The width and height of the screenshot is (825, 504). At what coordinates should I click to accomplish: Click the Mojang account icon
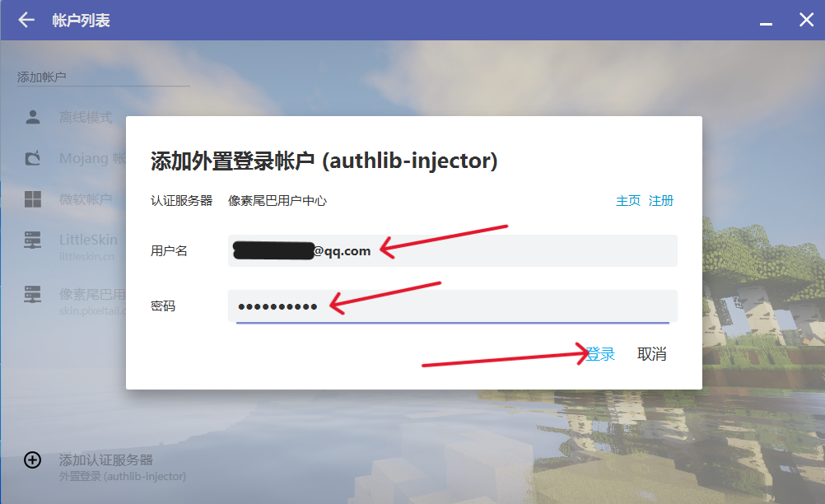(33, 158)
